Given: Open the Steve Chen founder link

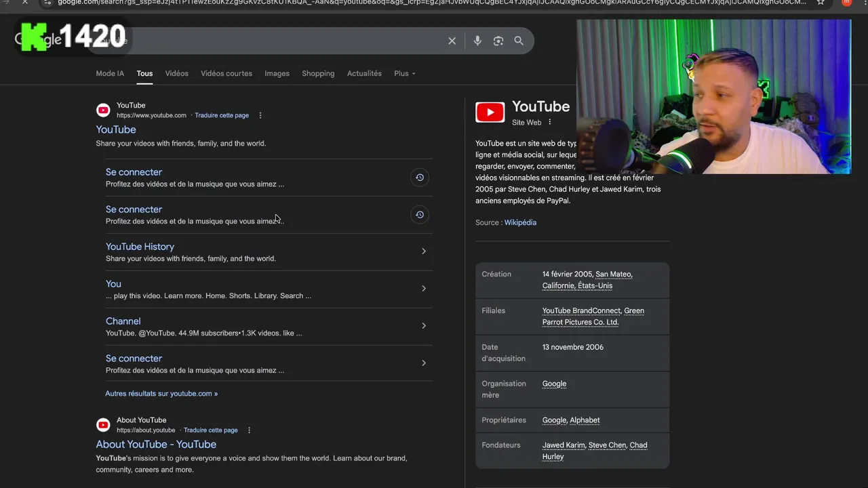Looking at the screenshot, I should 607,445.
